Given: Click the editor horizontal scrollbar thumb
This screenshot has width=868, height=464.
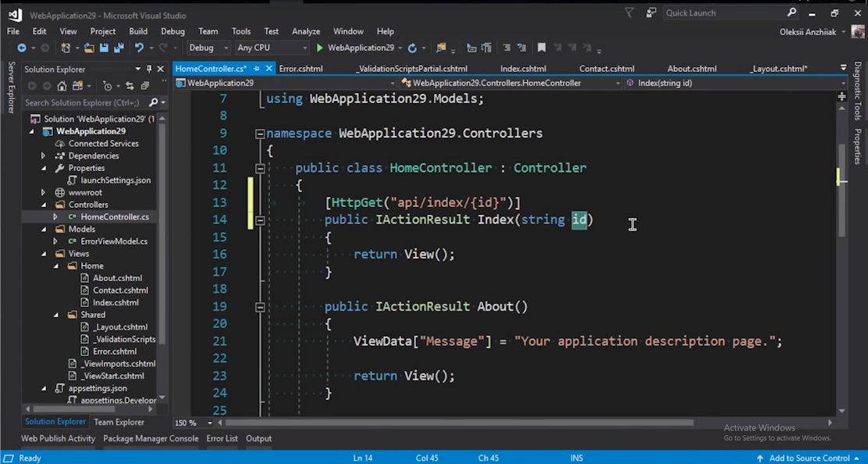Looking at the screenshot, I should [x=460, y=423].
